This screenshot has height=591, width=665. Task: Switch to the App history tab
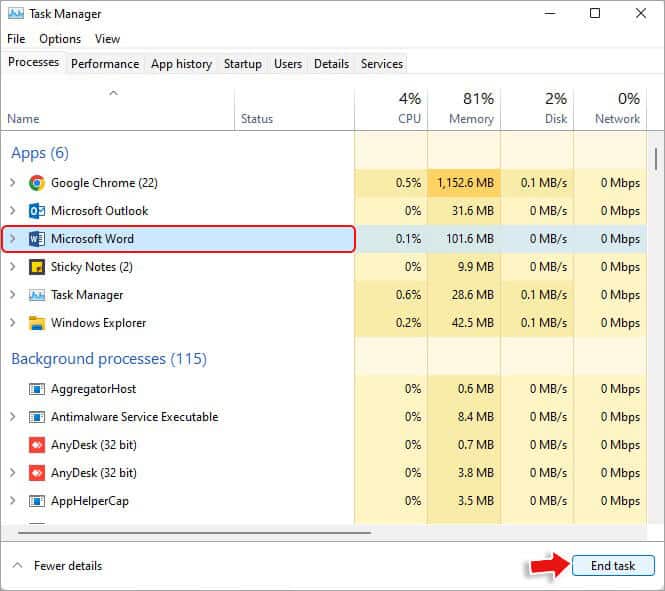pos(181,64)
